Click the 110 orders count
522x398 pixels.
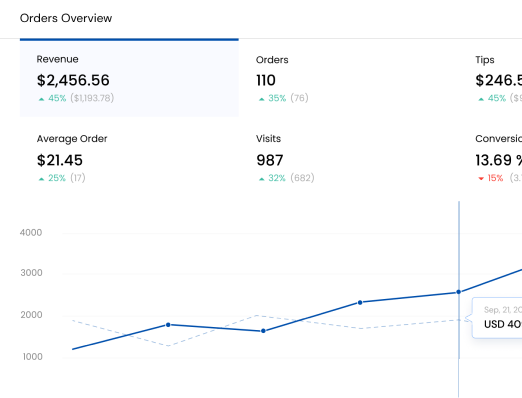[x=266, y=80]
